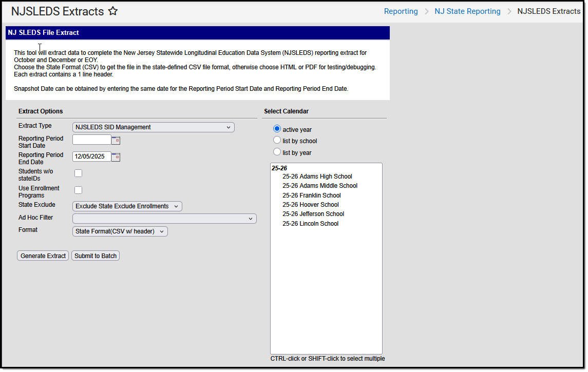Select the active year radio button
588x372 pixels.
tap(277, 129)
